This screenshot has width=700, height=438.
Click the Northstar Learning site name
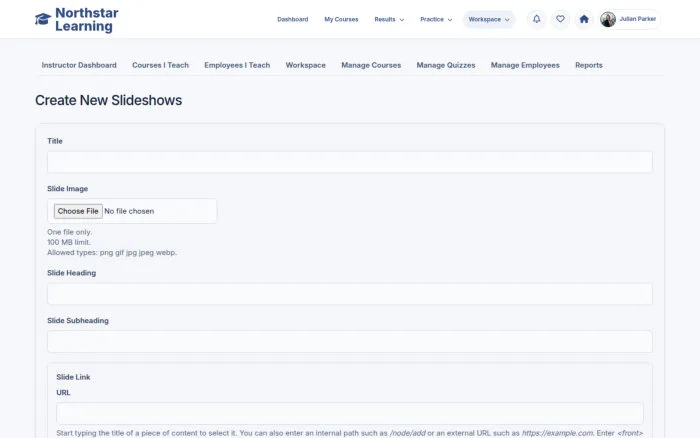pyautogui.click(x=87, y=20)
